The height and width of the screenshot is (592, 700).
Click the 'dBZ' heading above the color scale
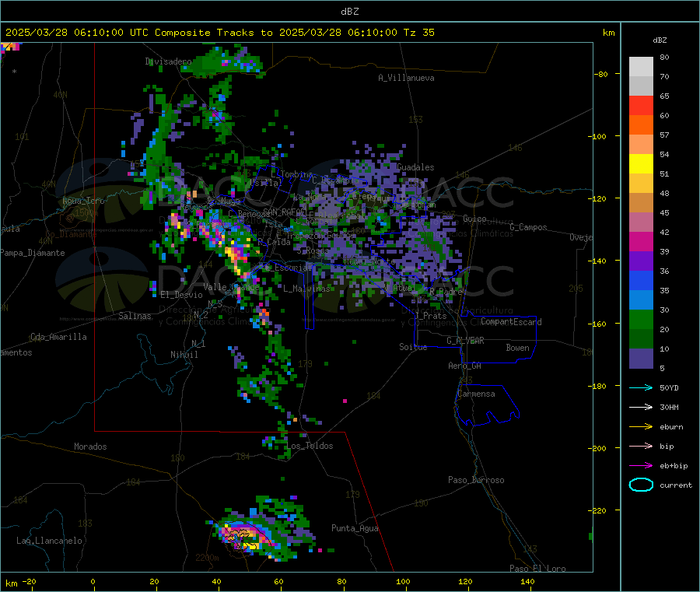tap(660, 40)
